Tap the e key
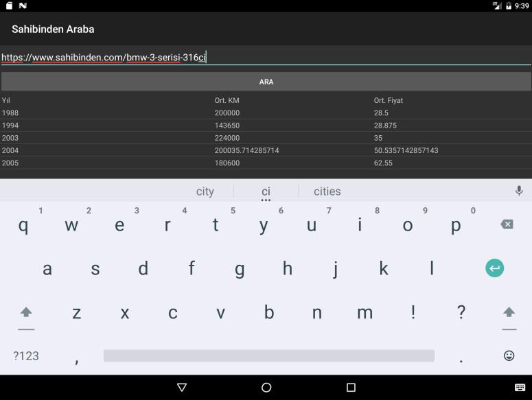 pyautogui.click(x=119, y=225)
